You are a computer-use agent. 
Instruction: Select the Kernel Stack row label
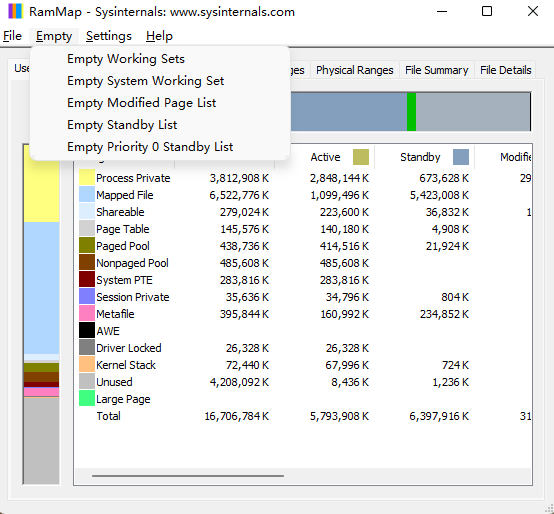[x=126, y=365]
